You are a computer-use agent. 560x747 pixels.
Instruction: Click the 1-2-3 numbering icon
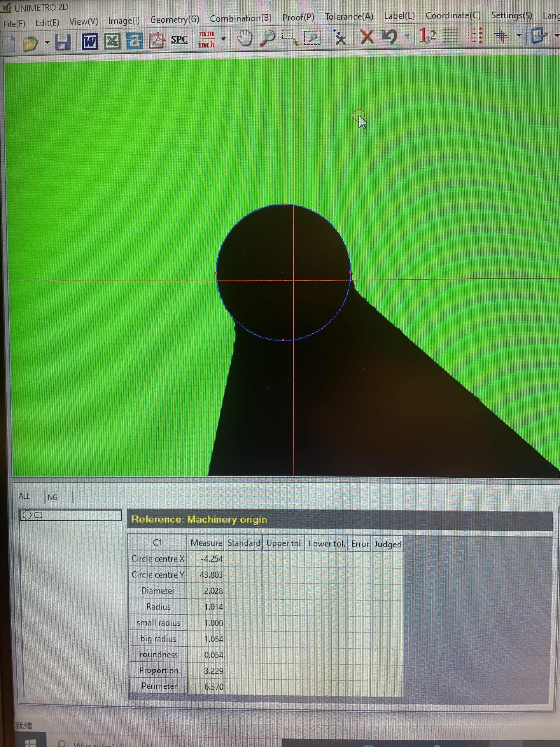[x=427, y=36]
